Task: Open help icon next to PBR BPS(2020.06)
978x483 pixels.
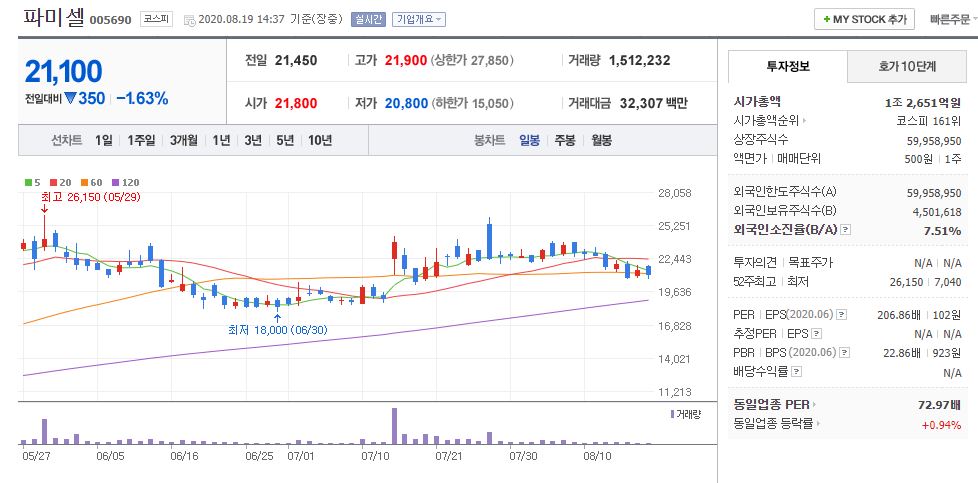Action: coord(843,353)
